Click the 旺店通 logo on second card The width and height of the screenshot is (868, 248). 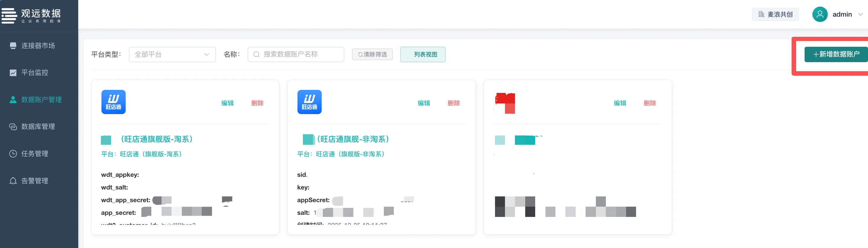[309, 102]
